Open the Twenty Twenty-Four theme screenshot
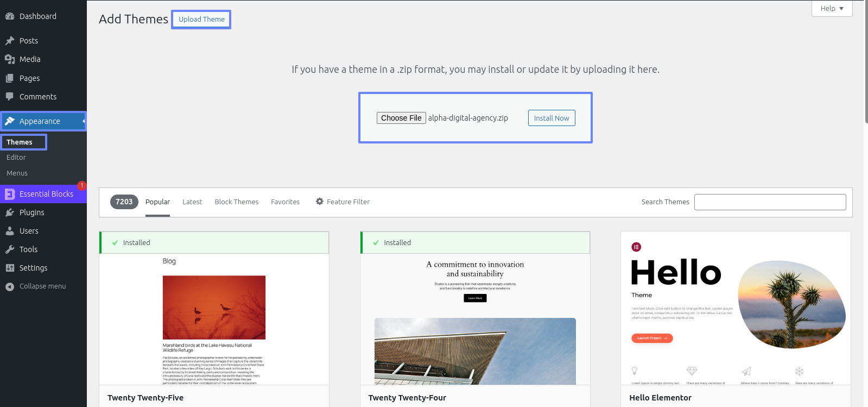The width and height of the screenshot is (868, 407). pos(475,319)
